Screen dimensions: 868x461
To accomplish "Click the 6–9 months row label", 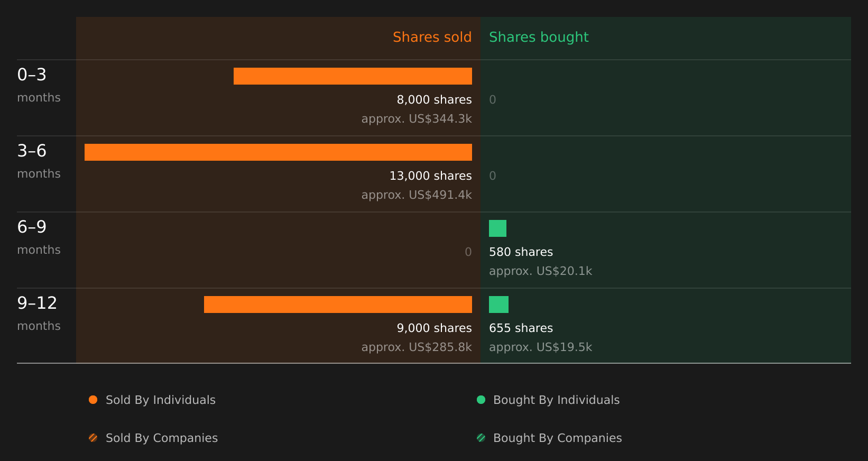I will coord(39,237).
